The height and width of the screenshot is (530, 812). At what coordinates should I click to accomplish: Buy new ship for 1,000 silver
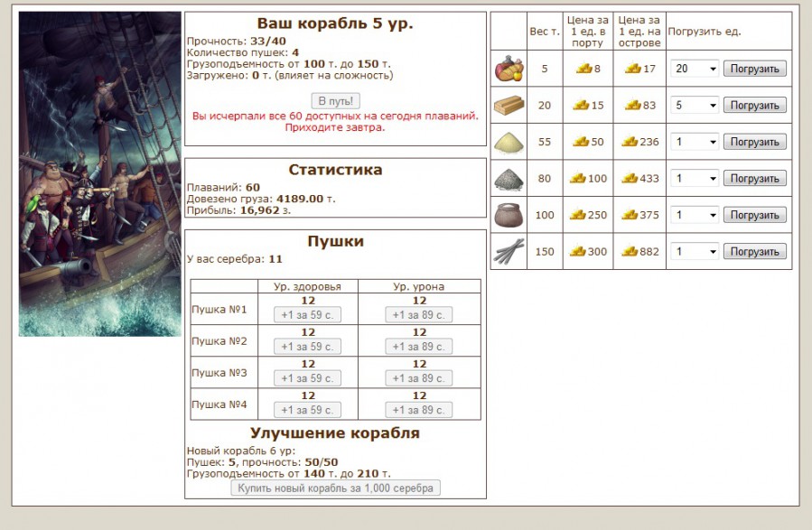[x=336, y=488]
